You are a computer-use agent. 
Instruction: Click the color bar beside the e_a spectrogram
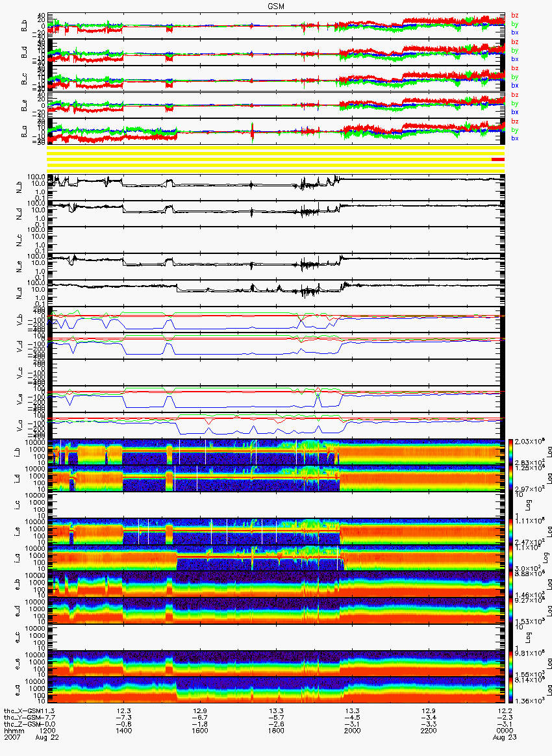coord(510,690)
